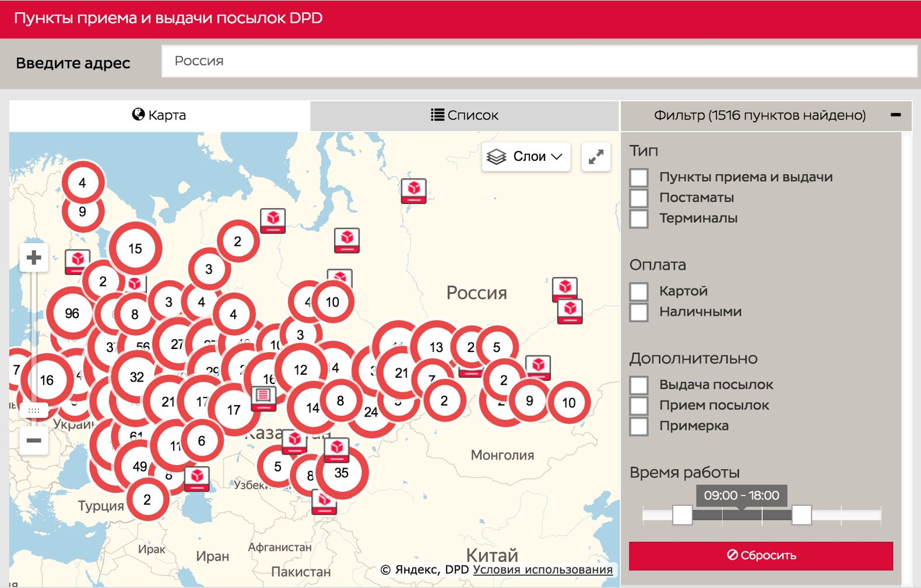Open the cluster marker labeled 49
Viewport: 921px width, 588px height.
point(140,466)
